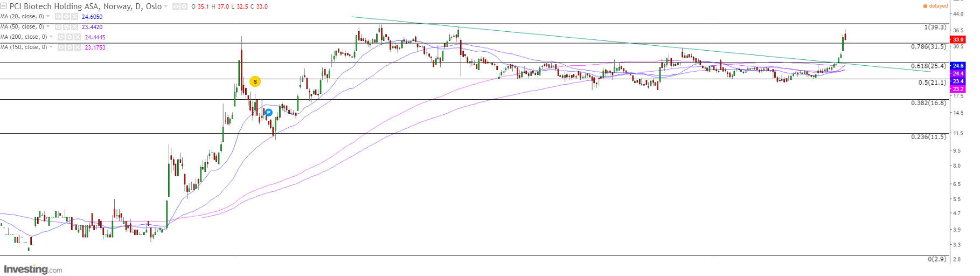This screenshot has width=980, height=276.
Task: Click 44.0 on the price axis
Action: pos(958,14)
